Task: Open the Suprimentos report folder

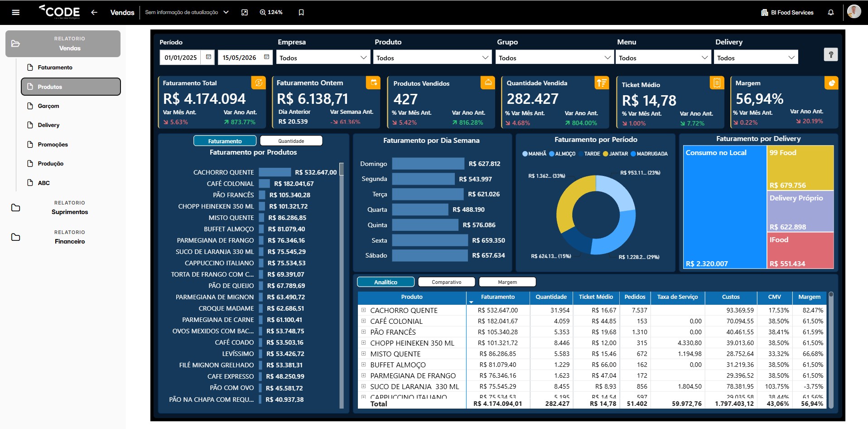Action: (x=63, y=208)
